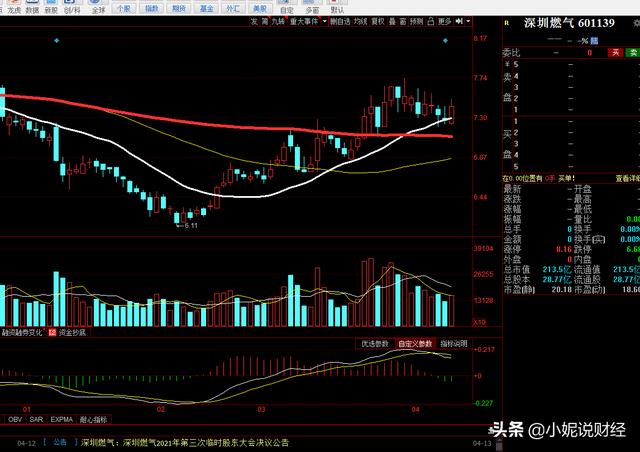This screenshot has height=452, width=640.
Task: Toggle the 均线 moving averages
Action: 361,21
